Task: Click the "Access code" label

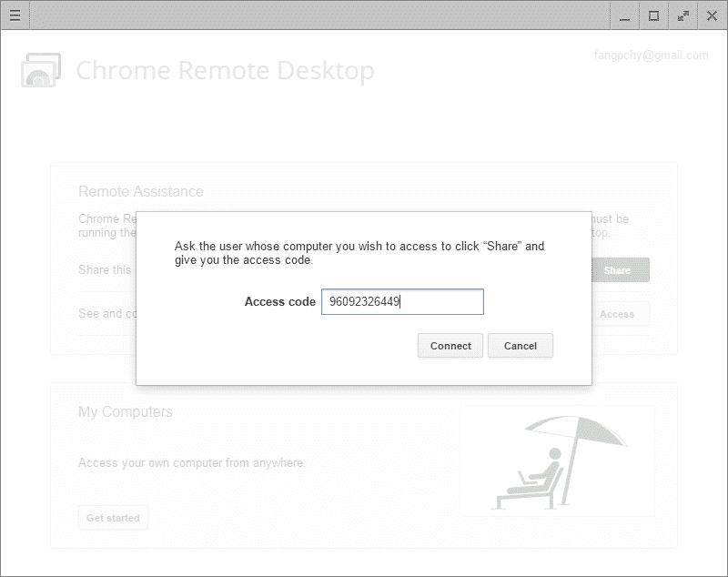Action: click(x=280, y=302)
